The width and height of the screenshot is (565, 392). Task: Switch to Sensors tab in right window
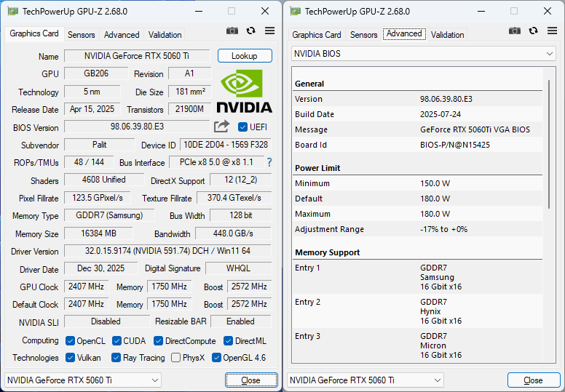tap(363, 35)
